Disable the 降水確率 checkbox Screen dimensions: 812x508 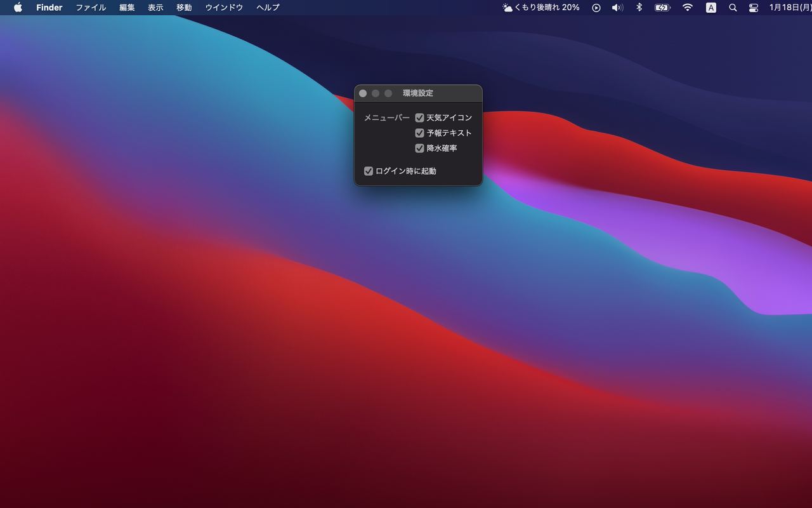coord(419,148)
